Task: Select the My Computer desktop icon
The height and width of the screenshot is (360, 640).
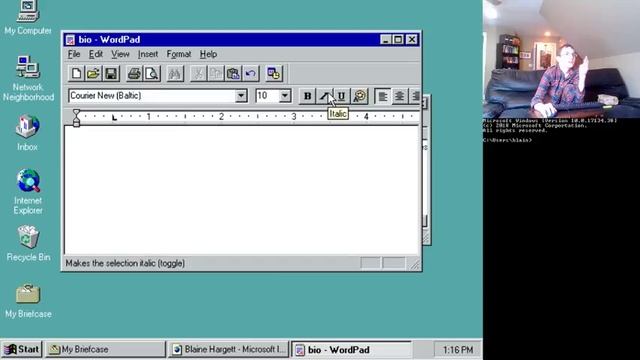Action: 28,17
